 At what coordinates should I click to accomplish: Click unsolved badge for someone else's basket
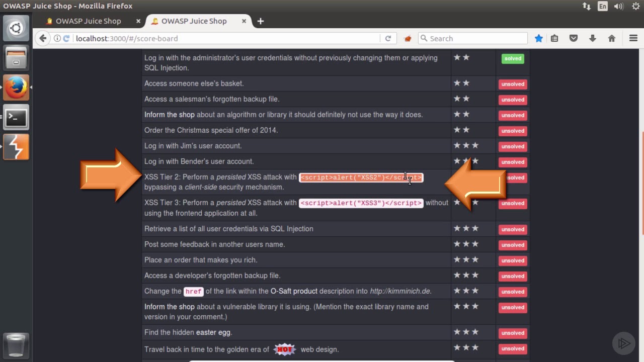pos(513,84)
